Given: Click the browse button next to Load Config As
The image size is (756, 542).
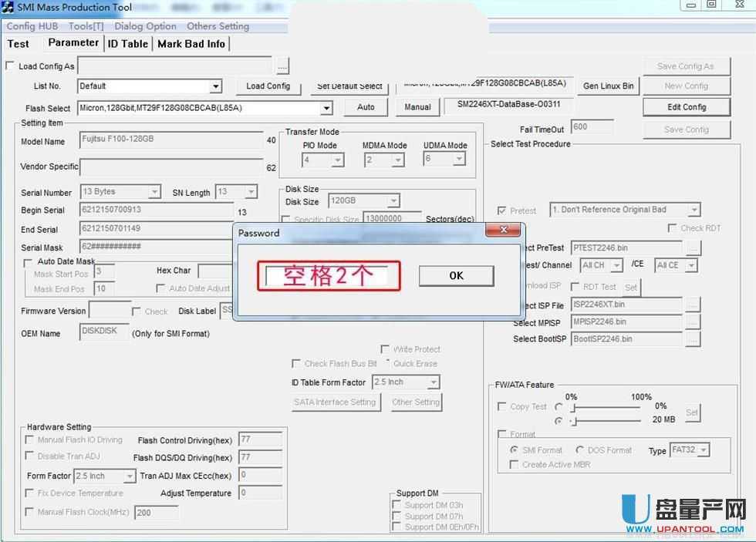Looking at the screenshot, I should coord(282,66).
